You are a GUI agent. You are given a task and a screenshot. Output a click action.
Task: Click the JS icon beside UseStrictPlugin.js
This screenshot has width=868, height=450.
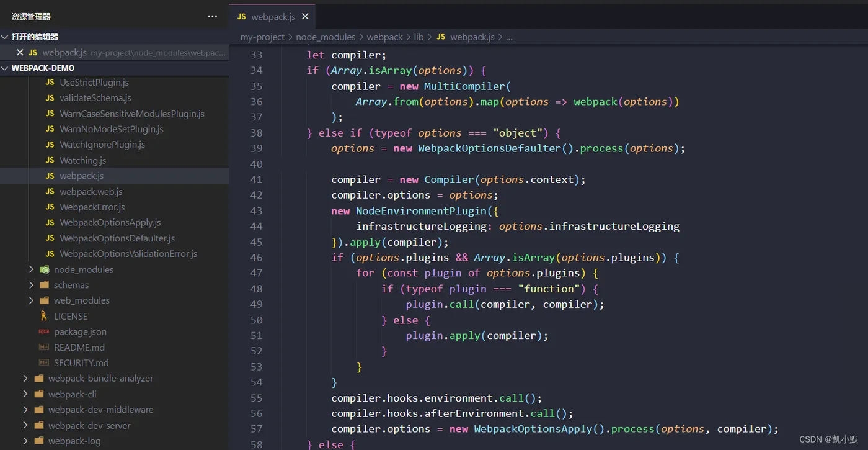coord(50,83)
